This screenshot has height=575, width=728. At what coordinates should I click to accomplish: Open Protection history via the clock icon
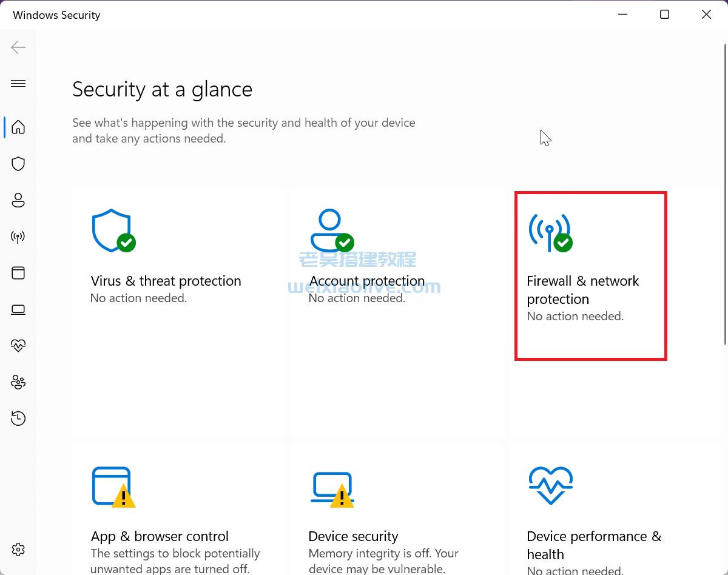point(18,419)
